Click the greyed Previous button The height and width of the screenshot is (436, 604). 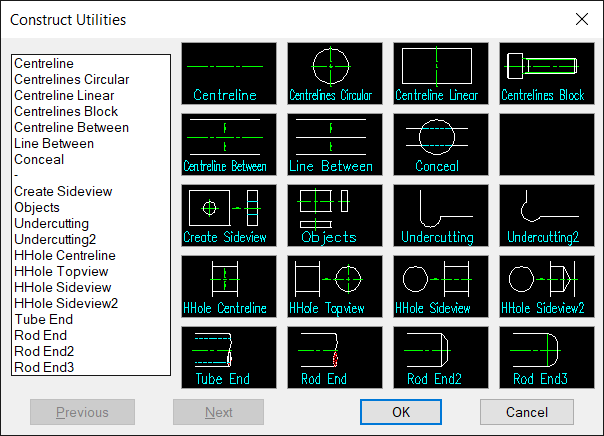click(x=82, y=412)
